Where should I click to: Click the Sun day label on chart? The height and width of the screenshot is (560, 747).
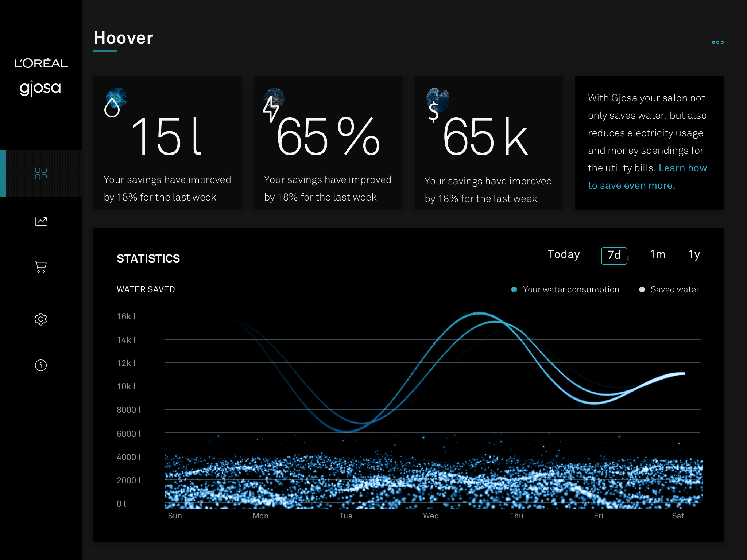(x=175, y=516)
